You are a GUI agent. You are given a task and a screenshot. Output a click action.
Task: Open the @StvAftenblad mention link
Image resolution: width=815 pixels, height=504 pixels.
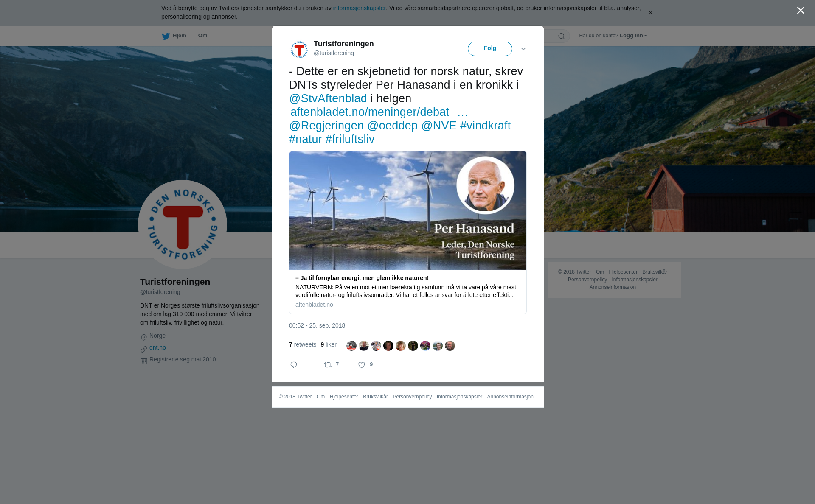pyautogui.click(x=328, y=98)
